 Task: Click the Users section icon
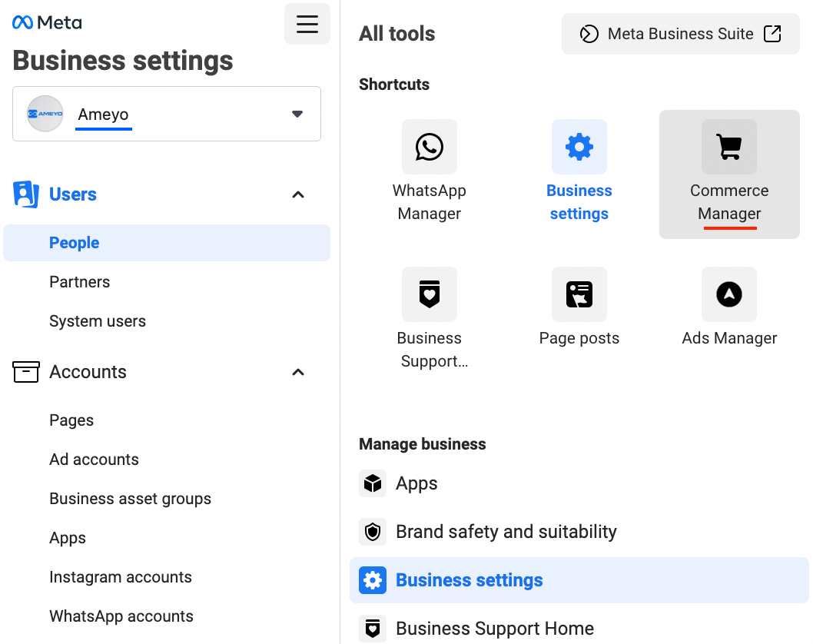[x=26, y=194]
